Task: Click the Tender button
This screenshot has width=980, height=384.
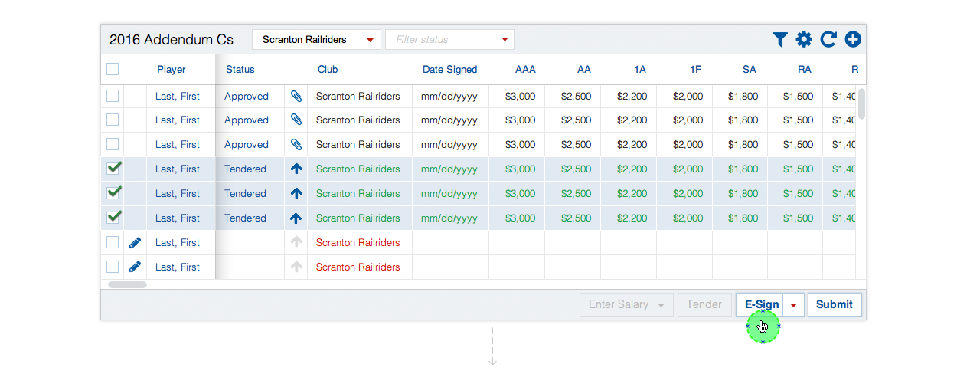Action: click(x=704, y=305)
